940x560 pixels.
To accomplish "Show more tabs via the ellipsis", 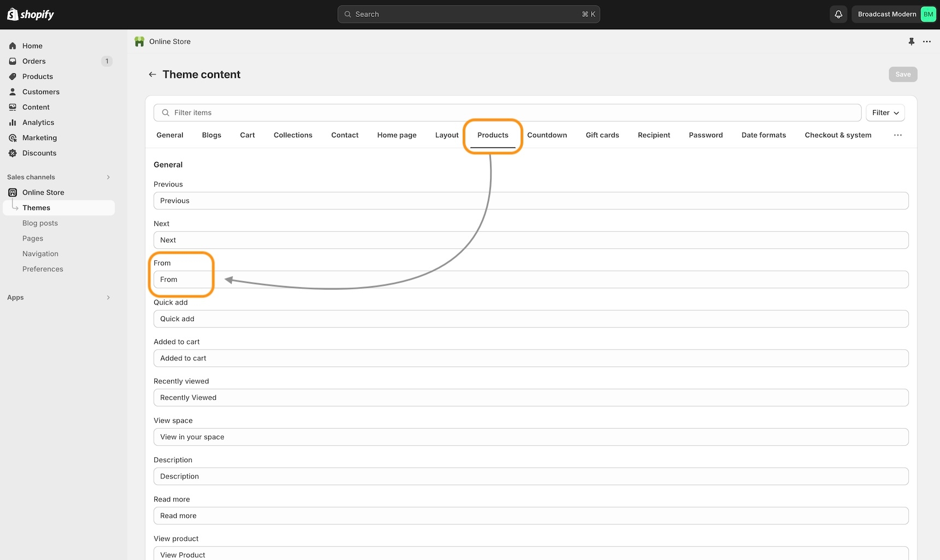I will [x=897, y=135].
